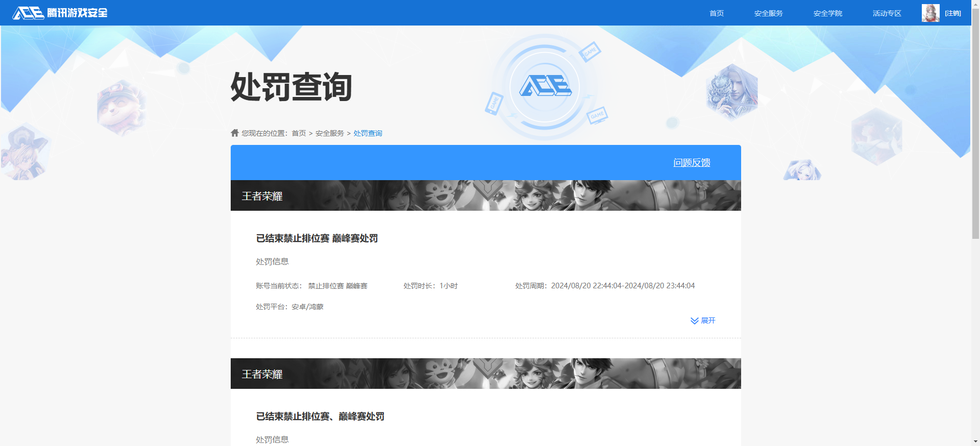Expand first penalty record via 展开
Image resolution: width=980 pixels, height=446 pixels.
point(708,320)
